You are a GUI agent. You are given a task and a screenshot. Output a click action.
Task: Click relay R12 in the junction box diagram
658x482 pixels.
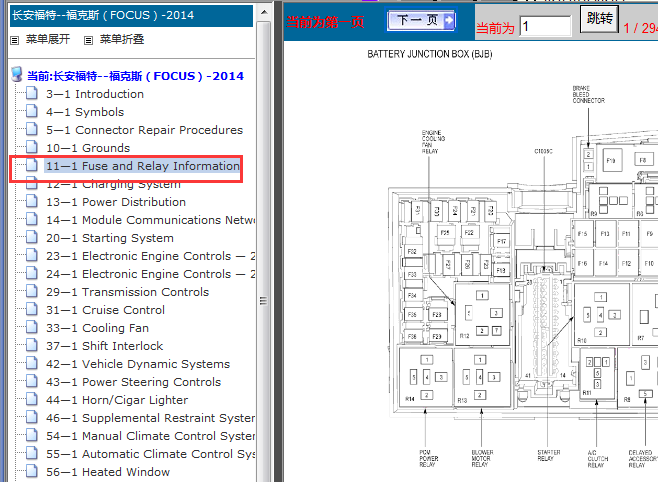coord(482,315)
